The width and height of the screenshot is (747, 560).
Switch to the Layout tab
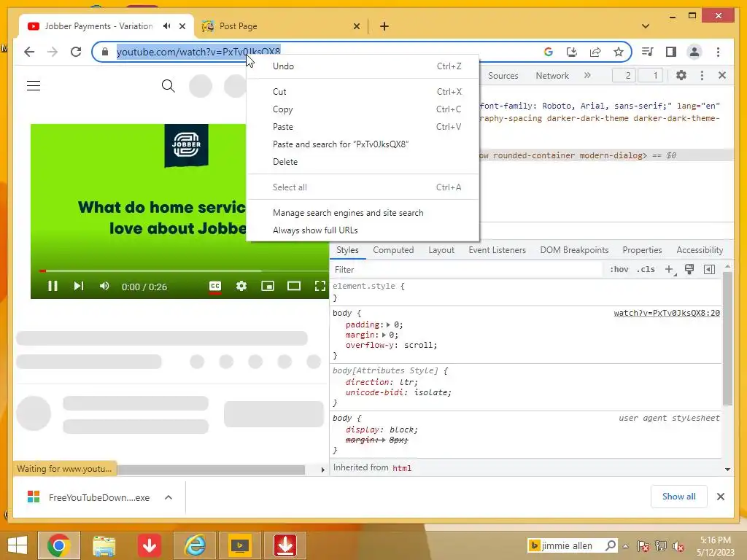[441, 250]
